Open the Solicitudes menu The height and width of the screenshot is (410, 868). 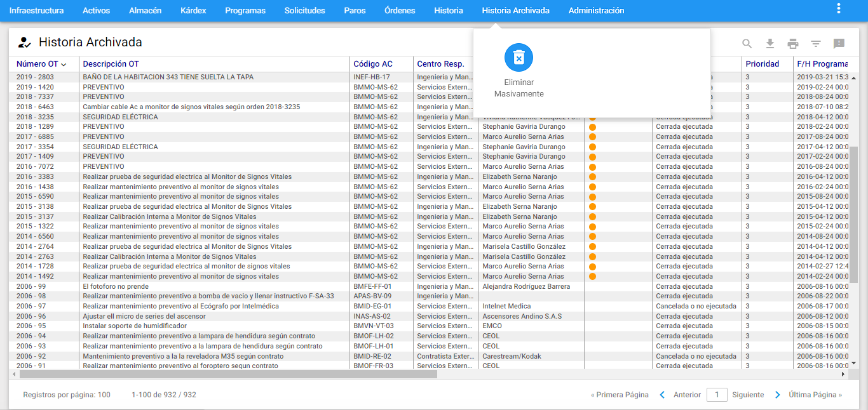pos(304,11)
